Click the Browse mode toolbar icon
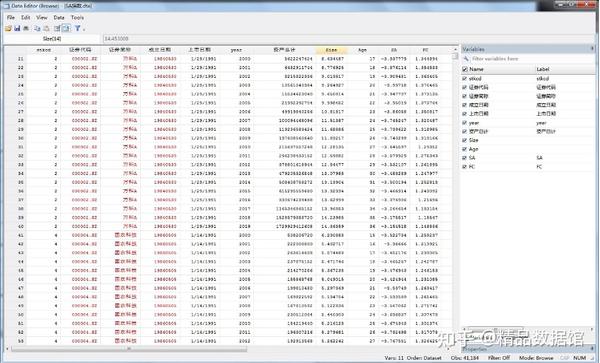 [x=66, y=28]
